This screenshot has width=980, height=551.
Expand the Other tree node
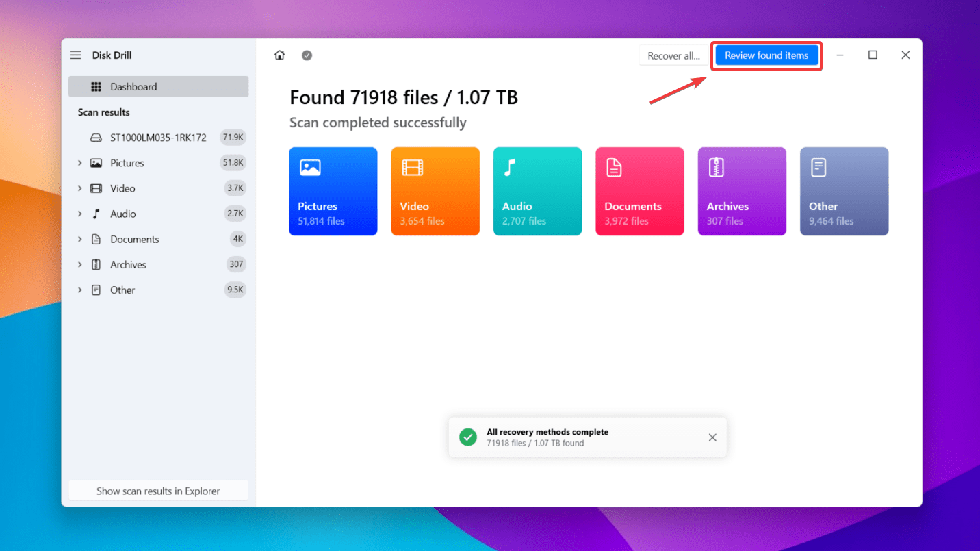point(79,290)
